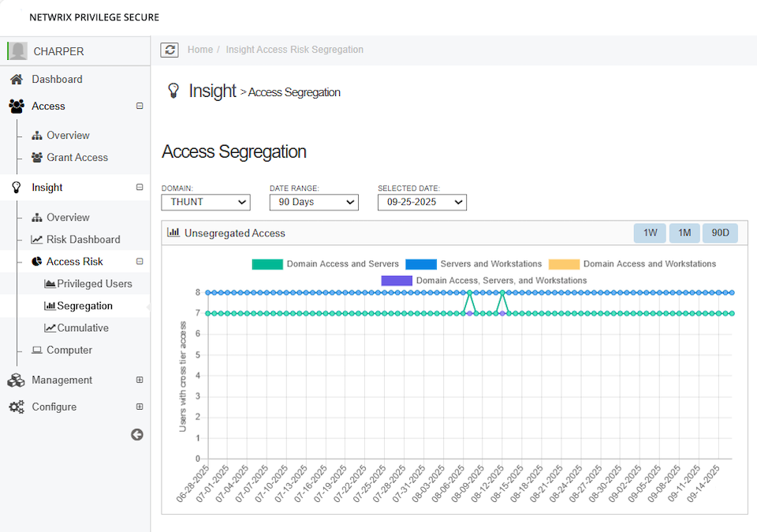Click the 1W time range button

coord(650,233)
